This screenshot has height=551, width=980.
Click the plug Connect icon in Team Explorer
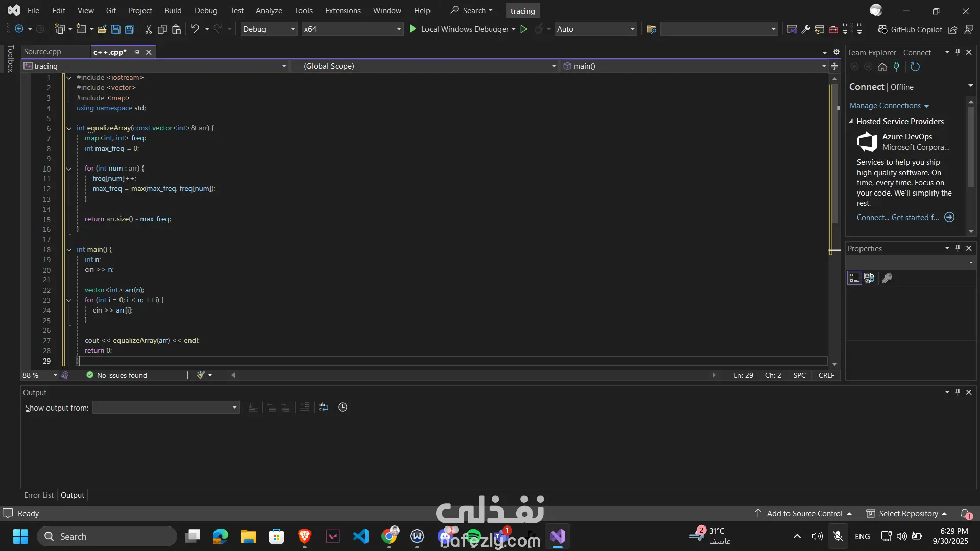(896, 67)
